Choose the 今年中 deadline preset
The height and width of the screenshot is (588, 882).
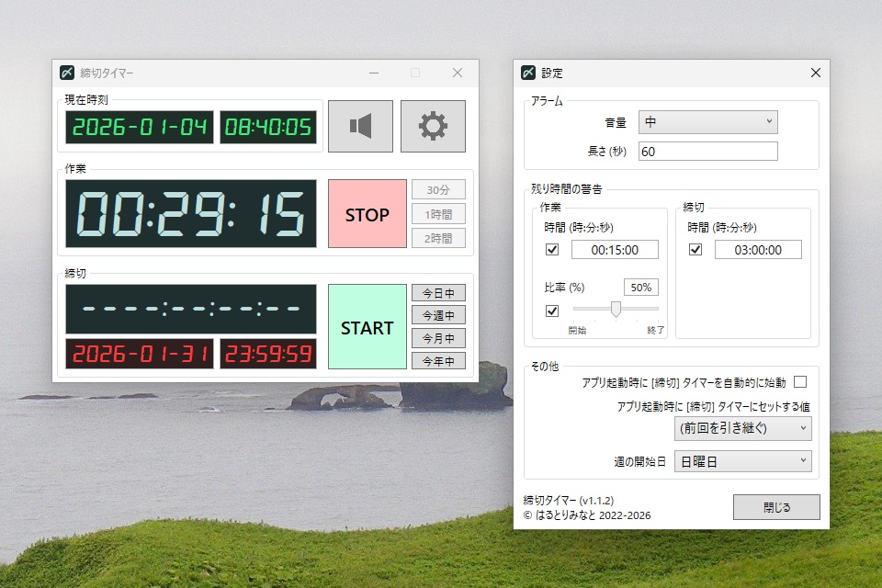pos(438,360)
